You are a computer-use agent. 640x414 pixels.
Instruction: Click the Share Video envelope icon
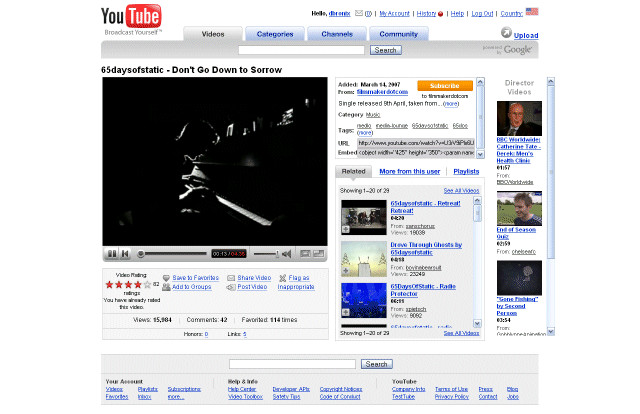tap(231, 278)
